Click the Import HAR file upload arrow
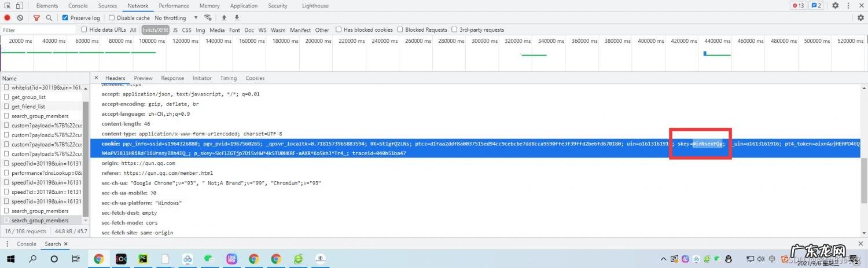This screenshot has width=868, height=268. (x=224, y=18)
